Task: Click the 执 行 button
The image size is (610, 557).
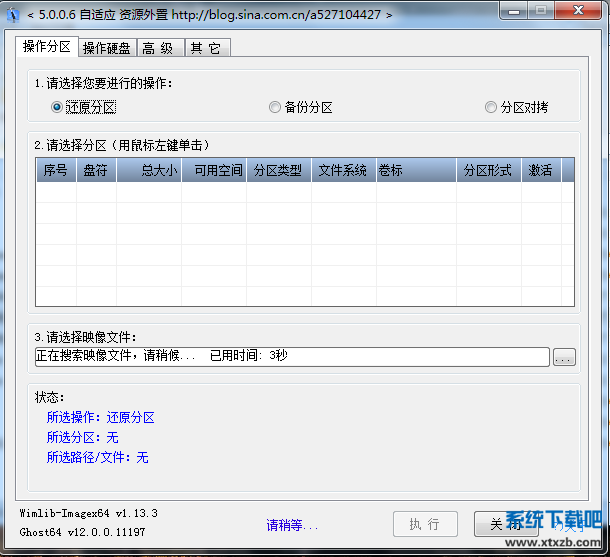Action: [x=425, y=524]
